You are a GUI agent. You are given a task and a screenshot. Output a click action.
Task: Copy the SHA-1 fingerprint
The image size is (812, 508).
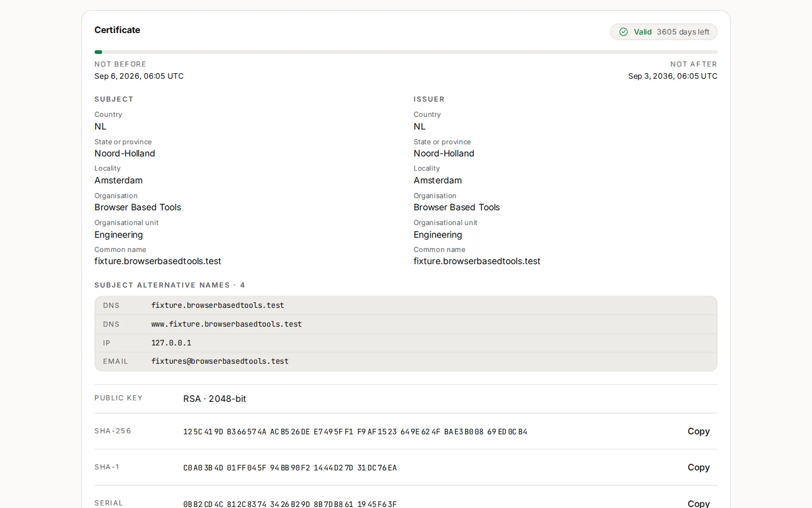pyautogui.click(x=698, y=467)
